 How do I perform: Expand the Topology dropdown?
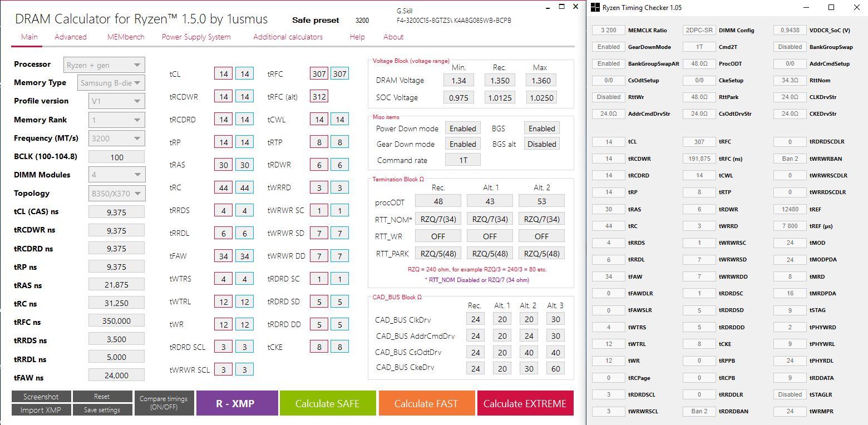(x=116, y=193)
